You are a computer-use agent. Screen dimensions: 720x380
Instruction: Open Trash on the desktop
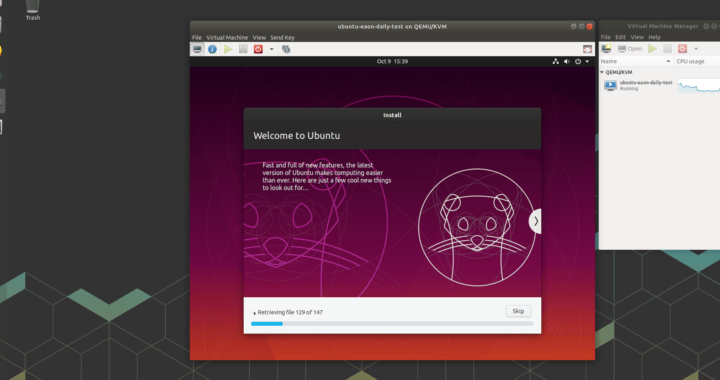tap(33, 10)
